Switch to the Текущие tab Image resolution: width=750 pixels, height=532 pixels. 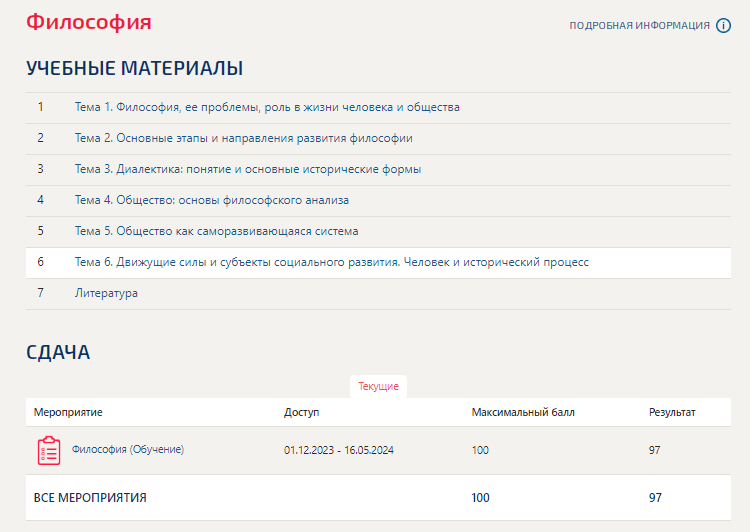[x=378, y=386]
